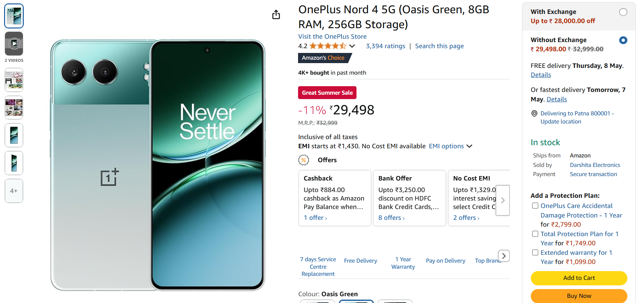Viewport: 644px width, 303px height.
Task: Select the With Exchange radio option
Action: click(x=623, y=12)
